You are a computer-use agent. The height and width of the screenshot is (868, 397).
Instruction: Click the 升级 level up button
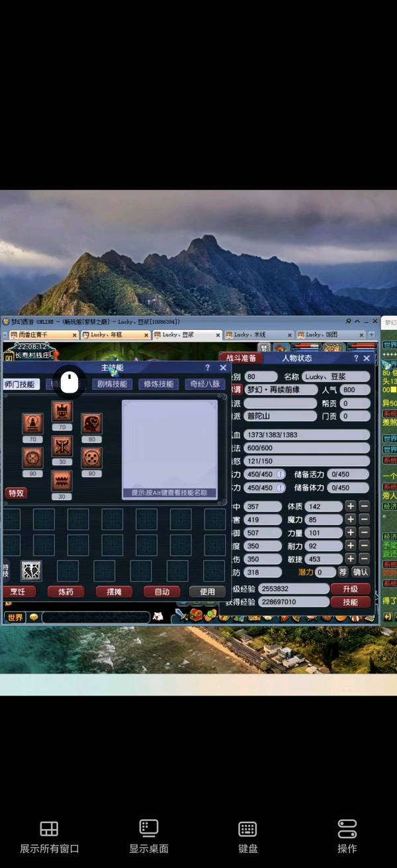click(350, 589)
